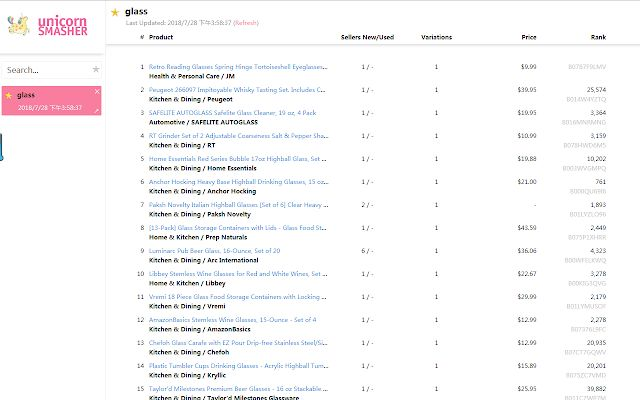This screenshot has width=640, height=400.
Task: Click the Refresh link next to Last Updated
Action: coord(246,23)
